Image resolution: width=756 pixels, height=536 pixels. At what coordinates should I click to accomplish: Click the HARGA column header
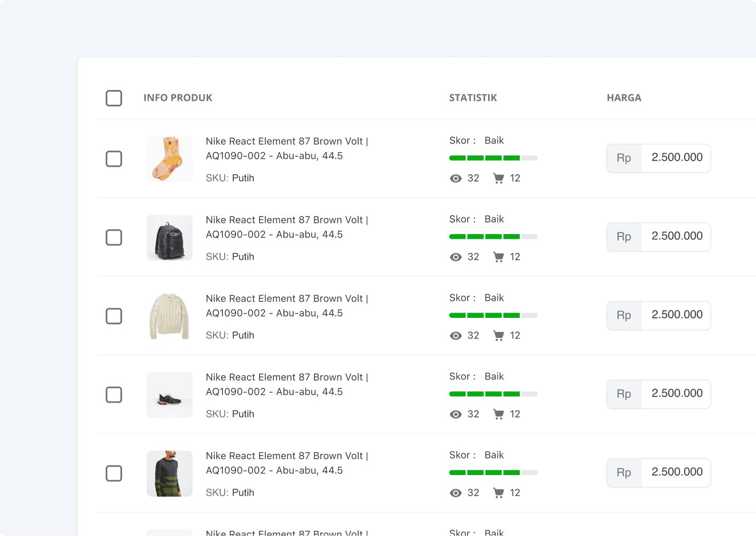pos(624,98)
